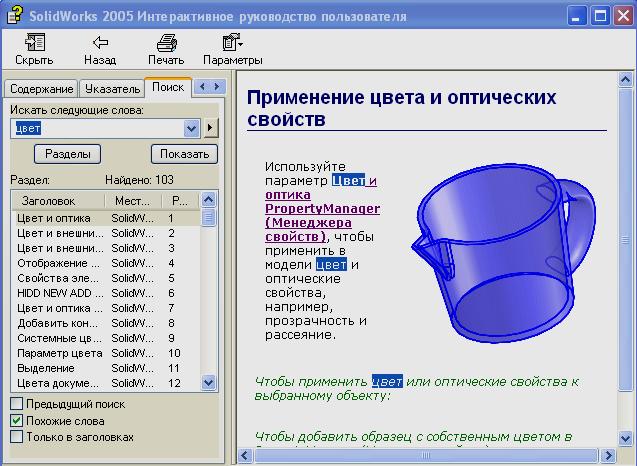Select the Параметр цвета result row
The width and height of the screenshot is (637, 466).
[106, 353]
